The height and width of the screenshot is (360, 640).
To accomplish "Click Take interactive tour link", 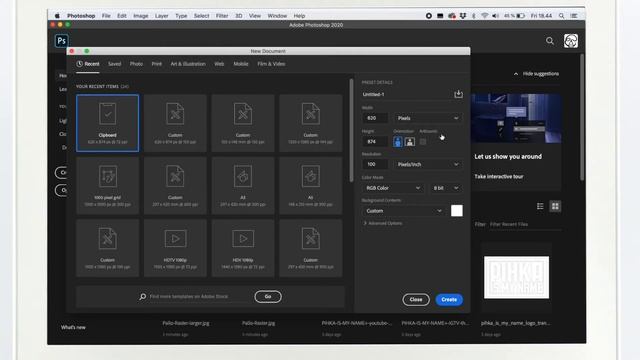I will point(499,176).
